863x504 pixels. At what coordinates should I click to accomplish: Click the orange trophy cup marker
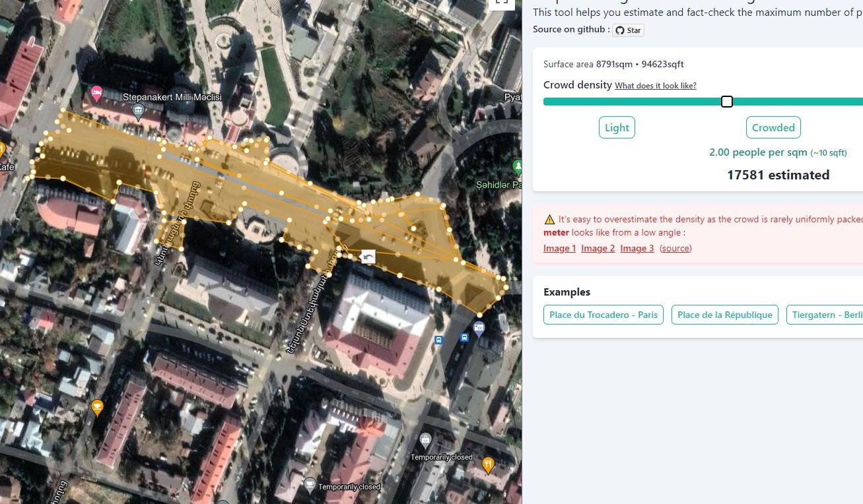(98, 408)
